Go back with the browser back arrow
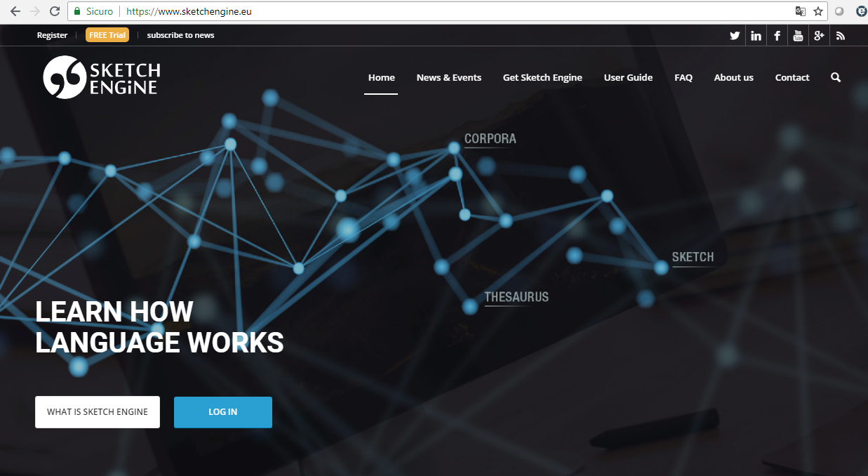This screenshot has width=868, height=476. (15, 11)
